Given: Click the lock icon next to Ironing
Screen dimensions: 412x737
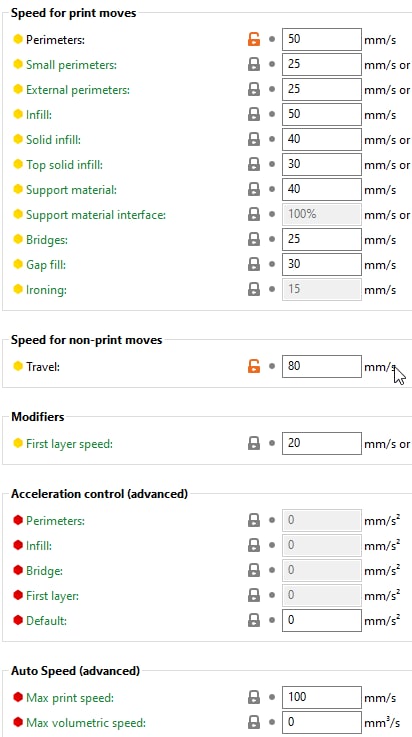Looking at the screenshot, I should pyautogui.click(x=254, y=290).
